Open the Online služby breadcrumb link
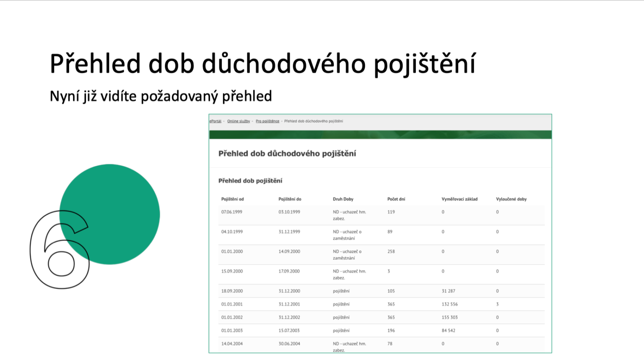The width and height of the screenshot is (644, 363). [238, 121]
